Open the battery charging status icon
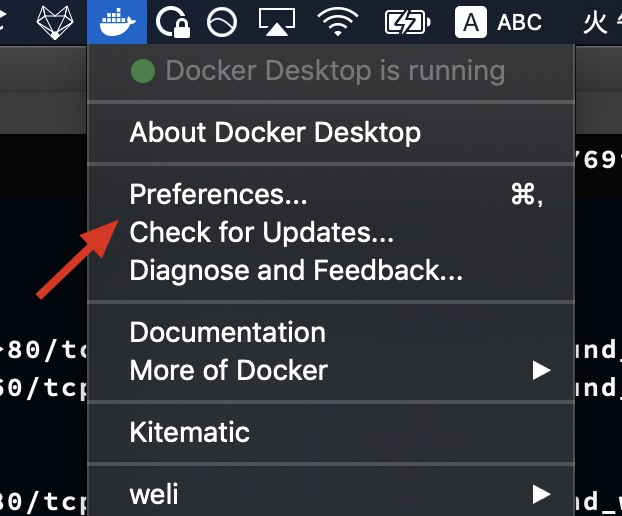The height and width of the screenshot is (516, 622). click(407, 22)
